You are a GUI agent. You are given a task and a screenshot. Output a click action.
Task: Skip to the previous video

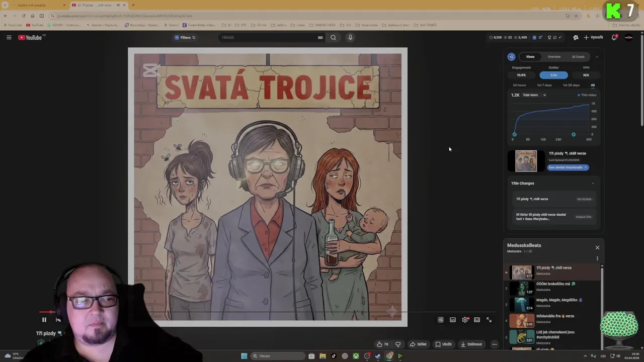[x=58, y=320]
